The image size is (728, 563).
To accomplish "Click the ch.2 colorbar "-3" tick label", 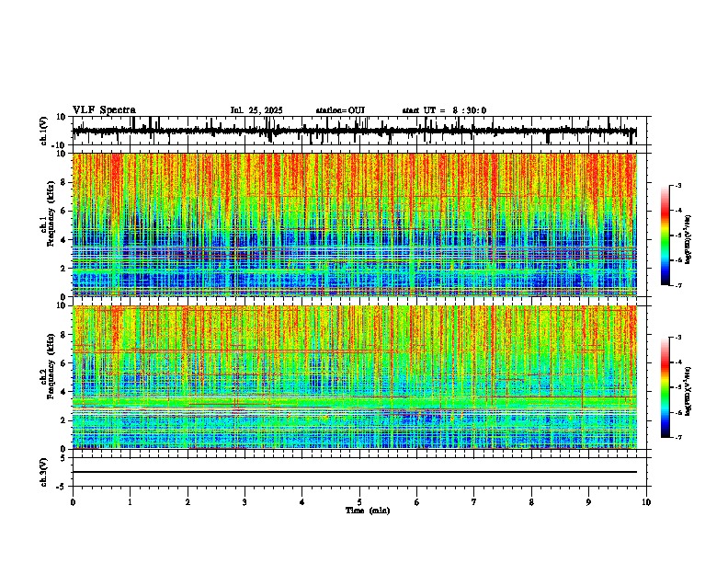I will 678,338.
